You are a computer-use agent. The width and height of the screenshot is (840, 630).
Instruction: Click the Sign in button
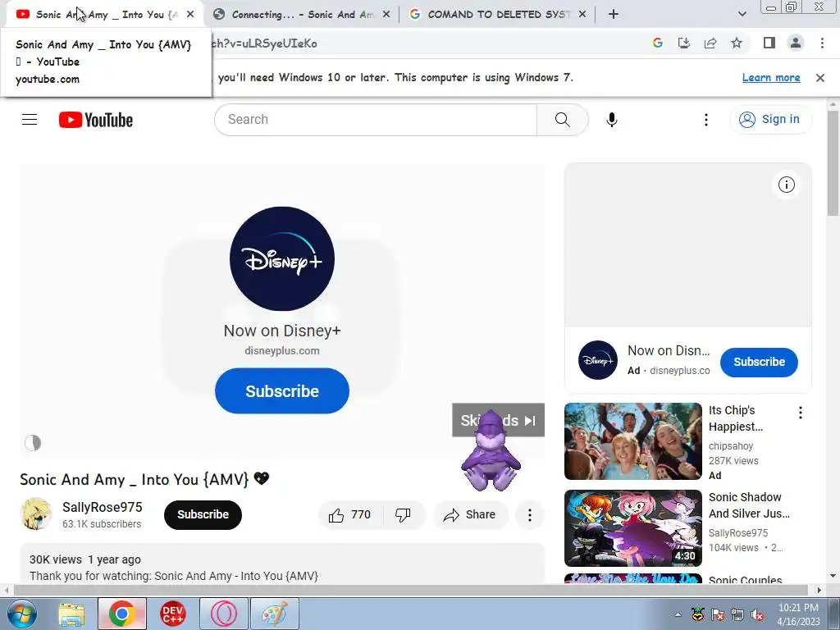(x=770, y=119)
